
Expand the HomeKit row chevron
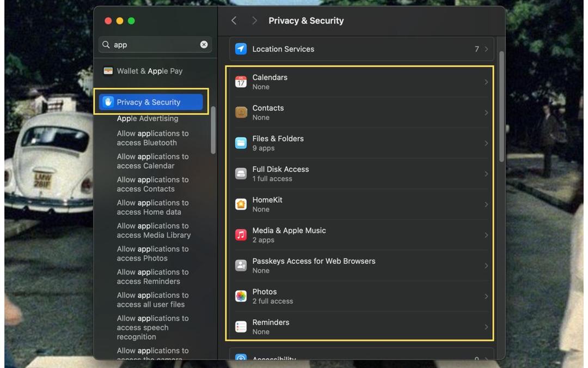pos(486,204)
